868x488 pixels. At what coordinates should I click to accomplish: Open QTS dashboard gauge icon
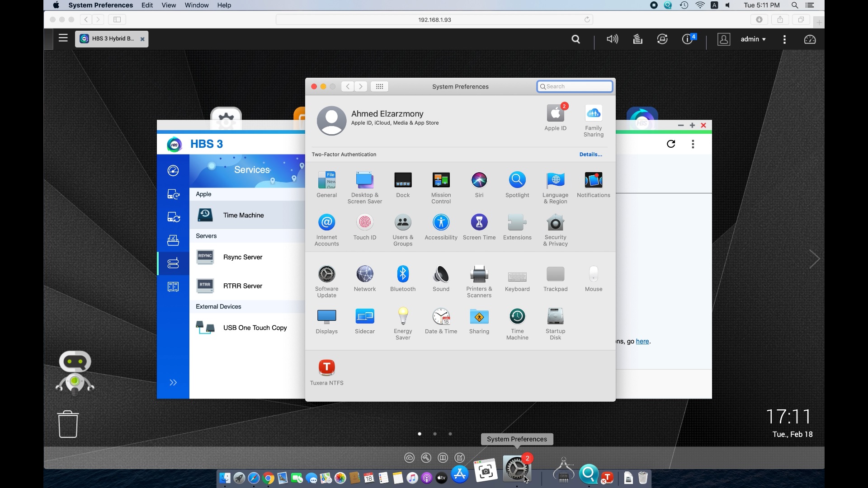click(810, 39)
